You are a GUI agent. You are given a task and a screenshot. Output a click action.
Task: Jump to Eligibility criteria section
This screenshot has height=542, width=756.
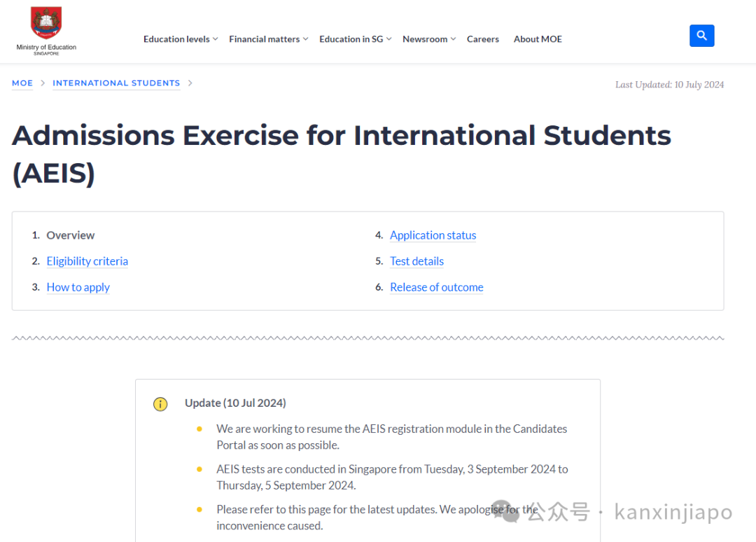coord(87,261)
